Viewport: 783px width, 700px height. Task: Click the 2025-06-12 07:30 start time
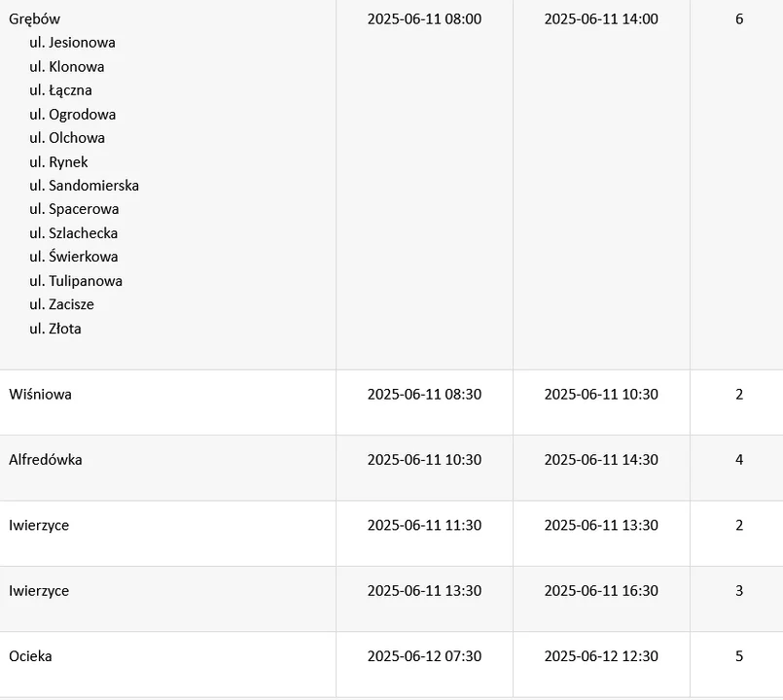[424, 655]
